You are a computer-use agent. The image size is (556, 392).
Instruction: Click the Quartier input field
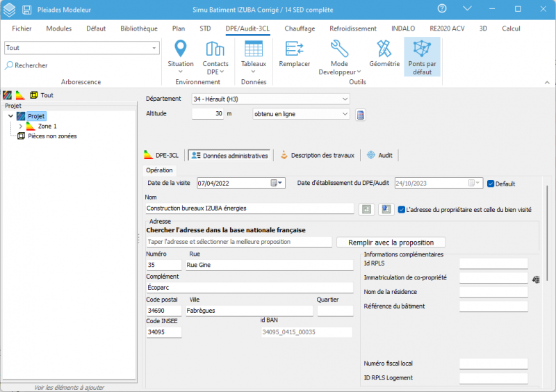point(335,311)
